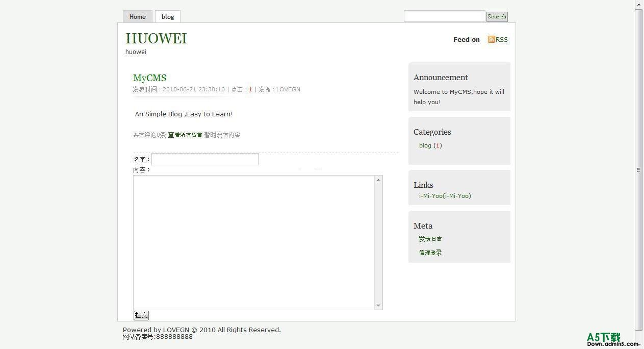Click the 网站备案号:888888888 footer text
The width and height of the screenshot is (644, 349).
pos(158,337)
